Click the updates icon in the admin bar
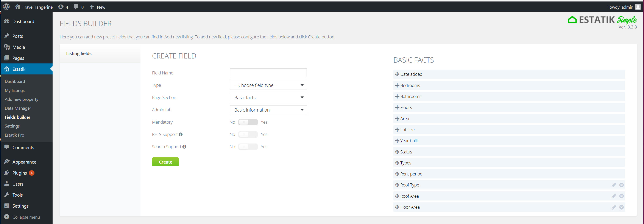The width and height of the screenshot is (644, 224). (x=61, y=7)
